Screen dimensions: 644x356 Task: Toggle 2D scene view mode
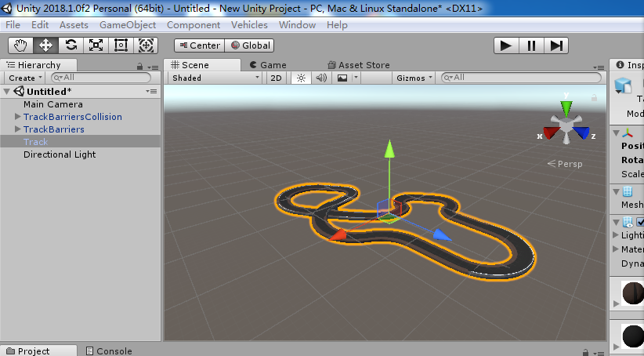coord(276,78)
